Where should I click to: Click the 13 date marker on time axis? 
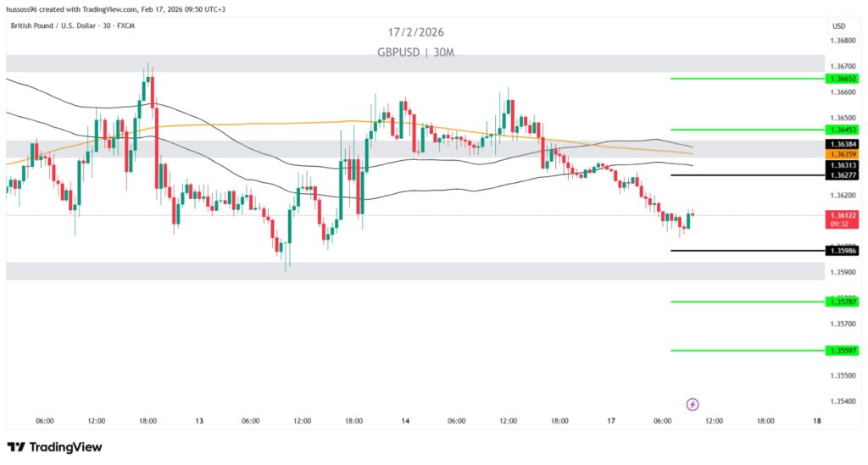(199, 421)
